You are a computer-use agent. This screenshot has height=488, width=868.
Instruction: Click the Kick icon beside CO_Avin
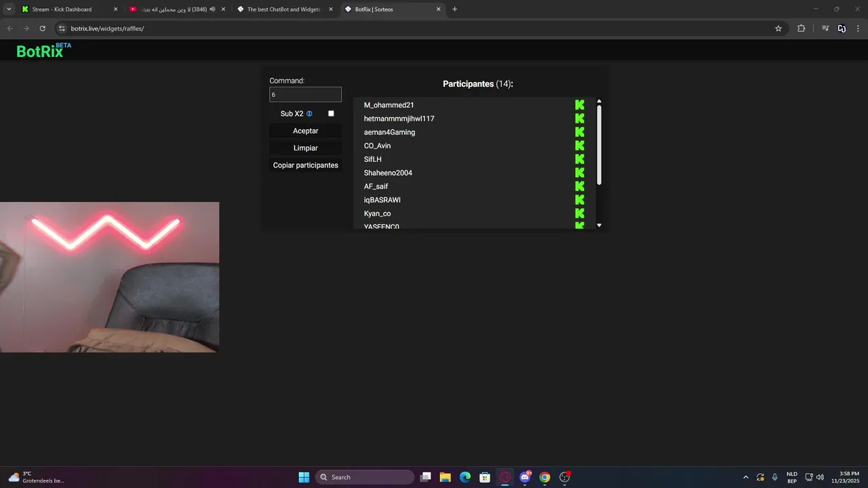(580, 146)
